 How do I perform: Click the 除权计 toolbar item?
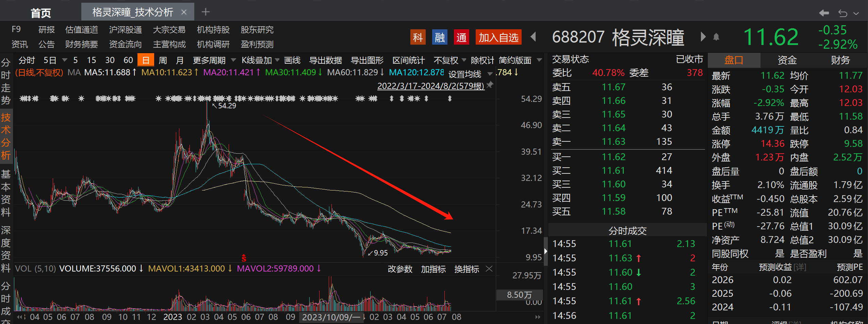pyautogui.click(x=482, y=60)
